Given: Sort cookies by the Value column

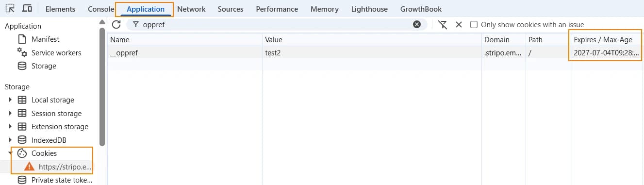Looking at the screenshot, I should click(372, 40).
